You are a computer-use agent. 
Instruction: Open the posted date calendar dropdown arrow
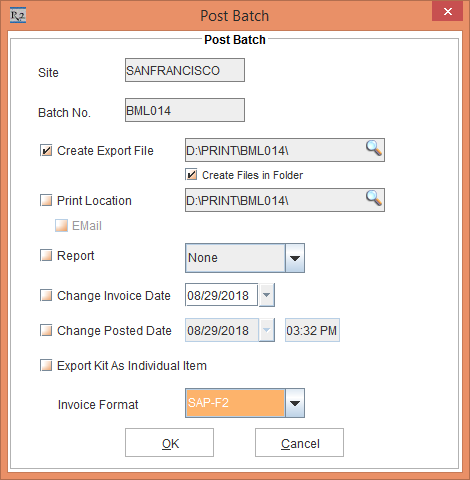click(x=267, y=330)
